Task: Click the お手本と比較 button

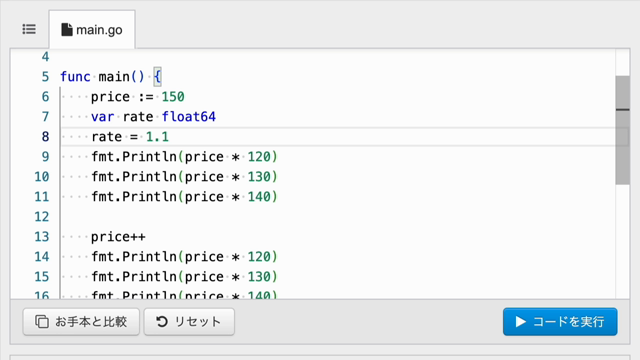Action: click(81, 322)
